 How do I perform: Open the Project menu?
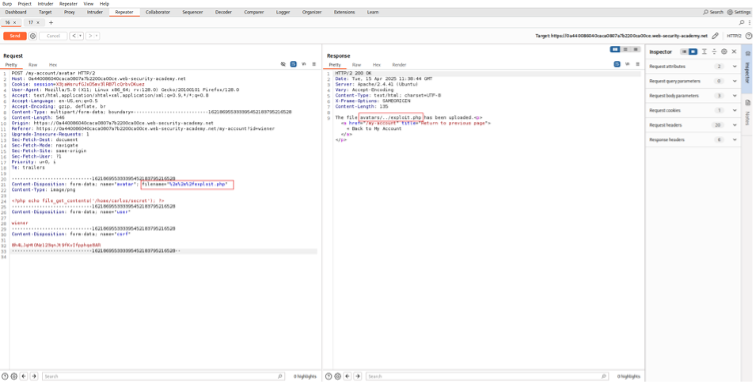tap(25, 3)
